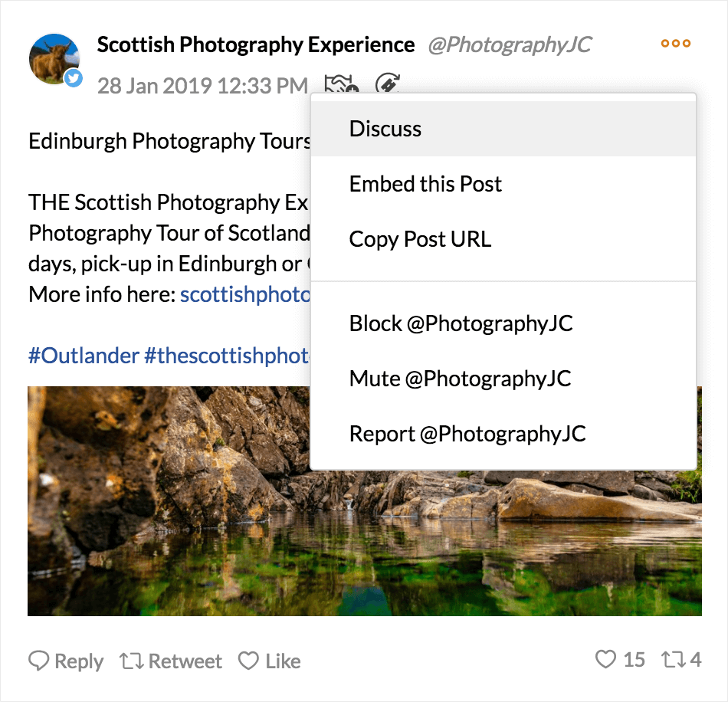Choose Report @PhotographyJC
The height and width of the screenshot is (702, 728).
[x=503, y=434]
